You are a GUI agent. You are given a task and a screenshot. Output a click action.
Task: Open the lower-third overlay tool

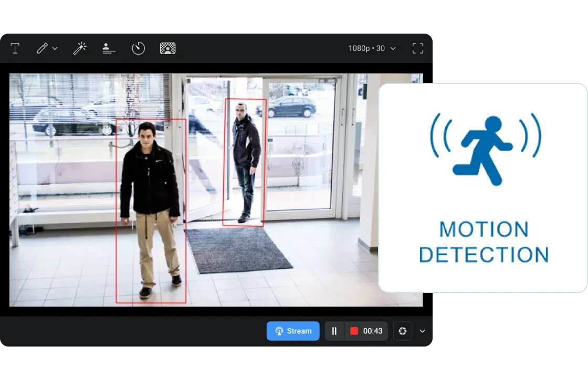pos(109,49)
